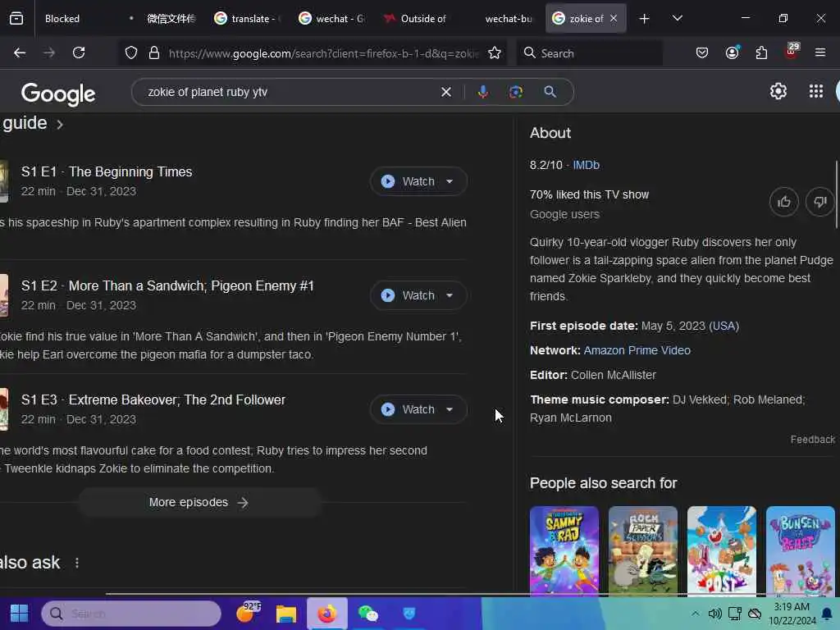Expand Watch options for More Than a Sandwich
The height and width of the screenshot is (630, 840).
click(450, 295)
